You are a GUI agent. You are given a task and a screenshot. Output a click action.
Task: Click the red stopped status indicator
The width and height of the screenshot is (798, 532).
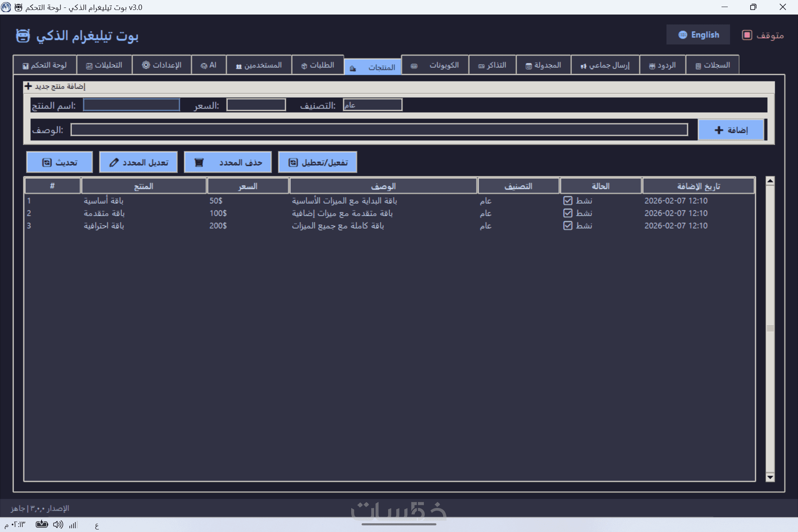747,35
